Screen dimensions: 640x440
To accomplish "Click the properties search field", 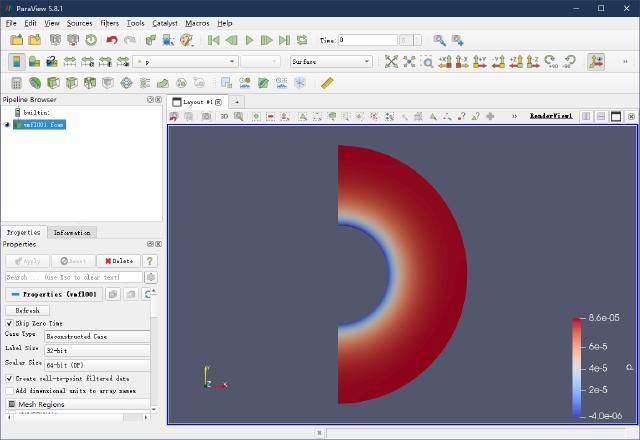I will coord(74,277).
